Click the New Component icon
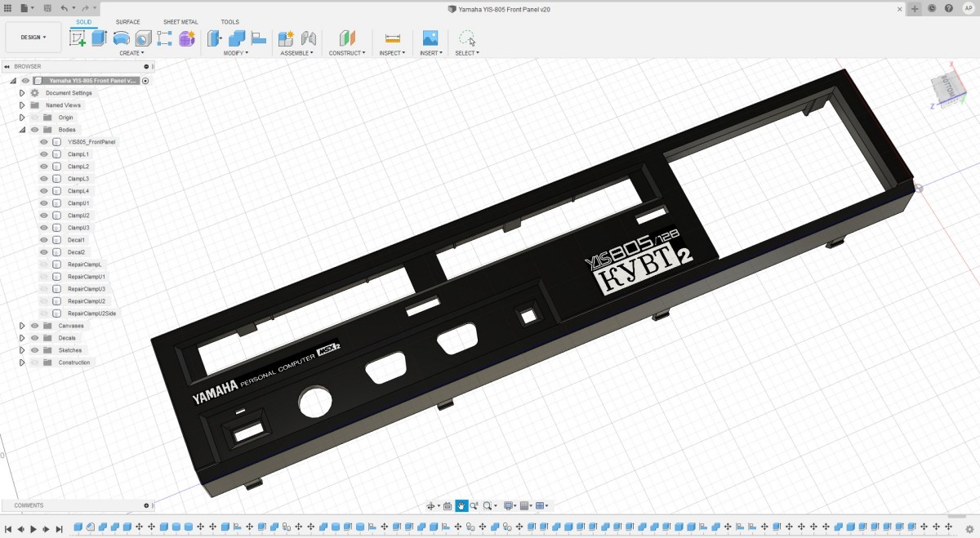This screenshot has width=980, height=538. coord(286,38)
